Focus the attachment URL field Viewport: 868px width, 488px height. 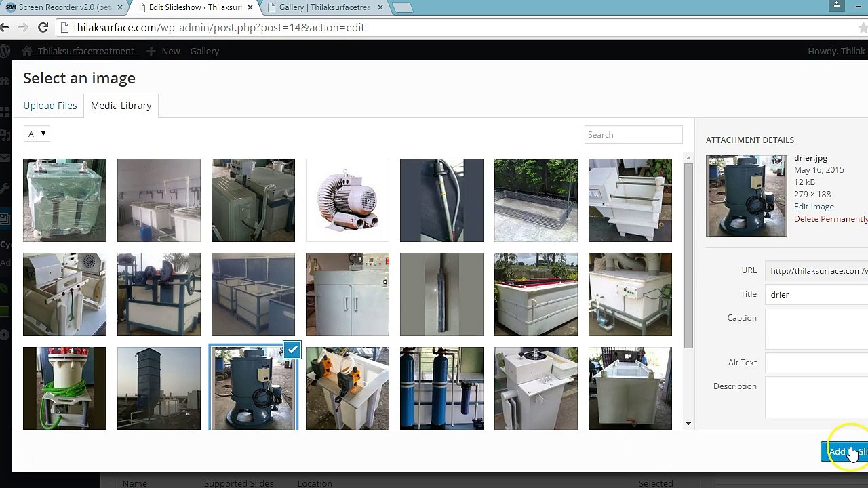tap(816, 270)
